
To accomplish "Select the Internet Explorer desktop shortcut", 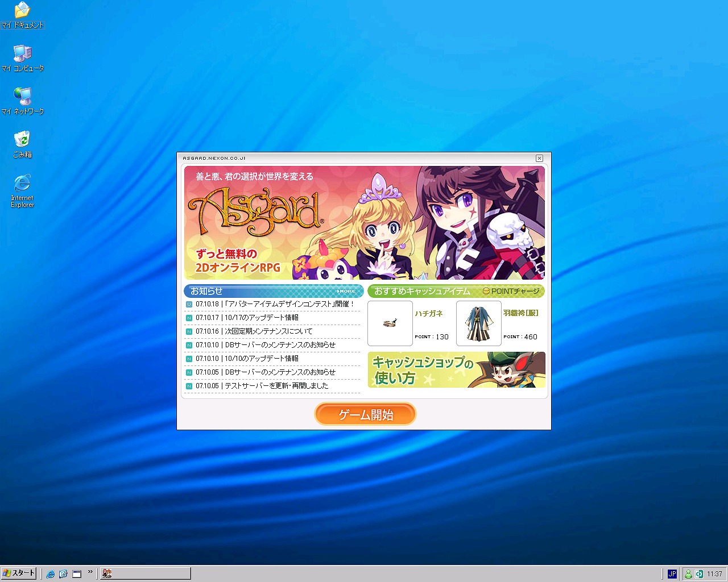I will pos(22,191).
